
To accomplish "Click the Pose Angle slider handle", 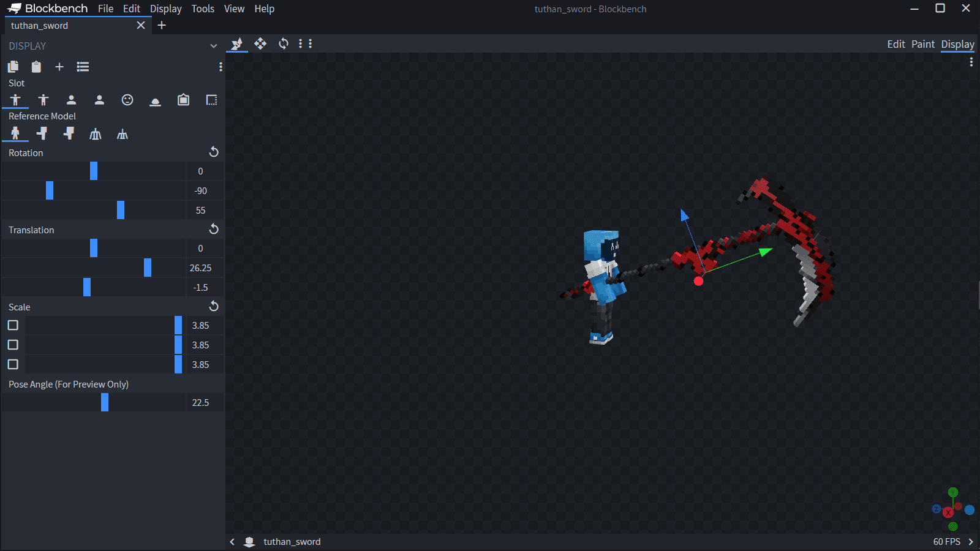I will (x=105, y=402).
